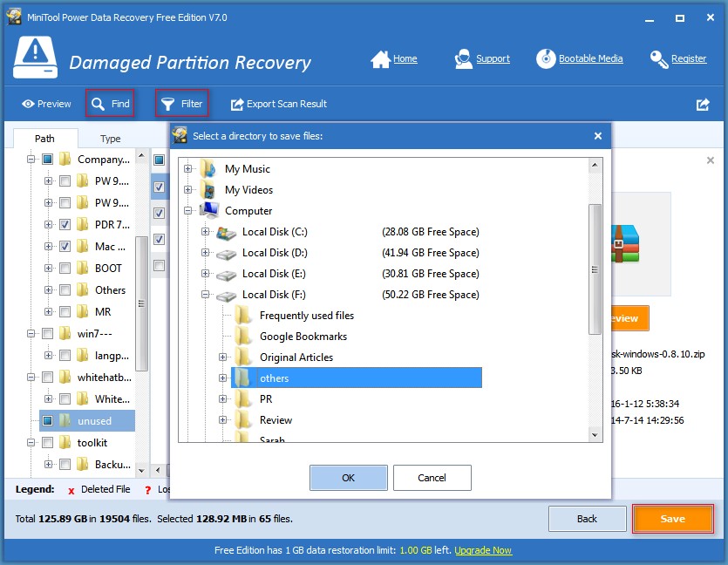Click the Filter funnel icon
The height and width of the screenshot is (565, 728).
(x=167, y=104)
